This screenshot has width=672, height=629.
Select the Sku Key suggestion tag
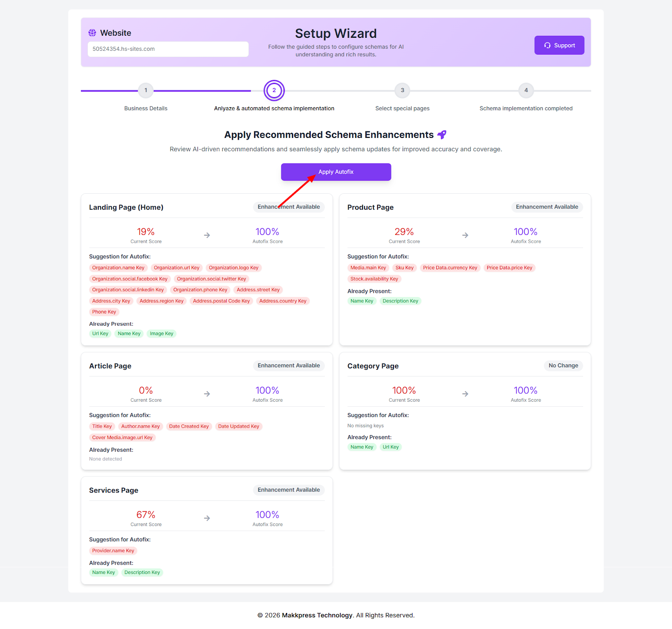[404, 268]
